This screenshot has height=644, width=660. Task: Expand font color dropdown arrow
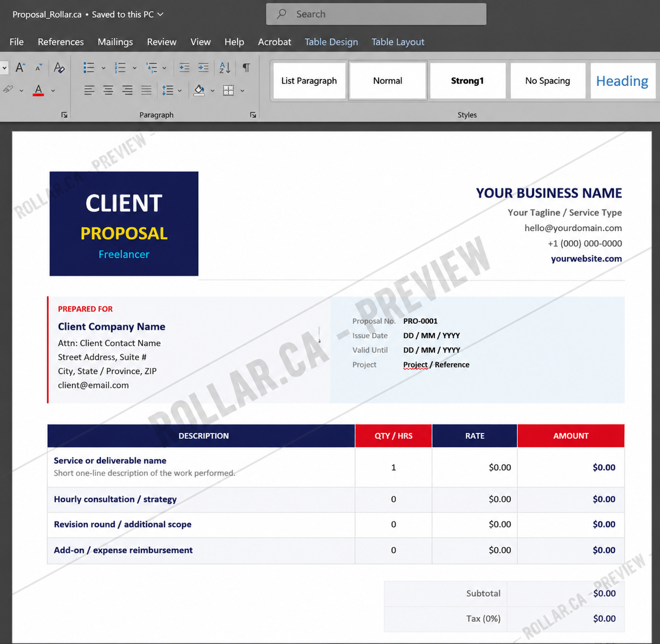click(53, 90)
